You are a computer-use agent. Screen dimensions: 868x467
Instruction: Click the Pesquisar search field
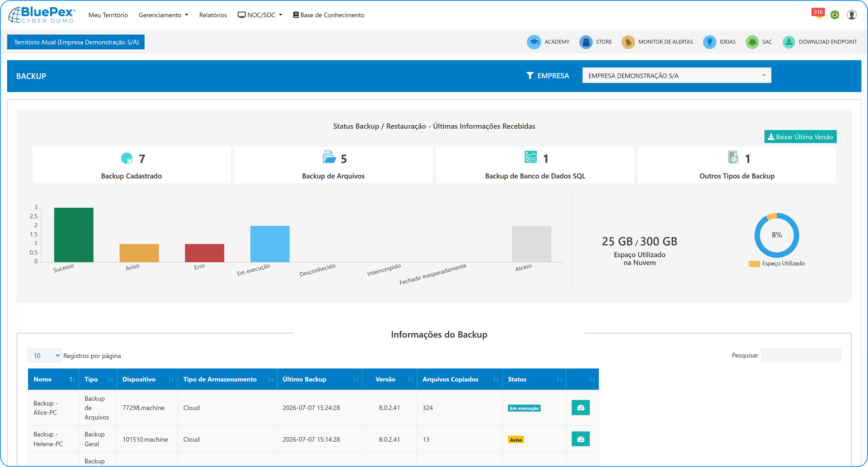801,355
